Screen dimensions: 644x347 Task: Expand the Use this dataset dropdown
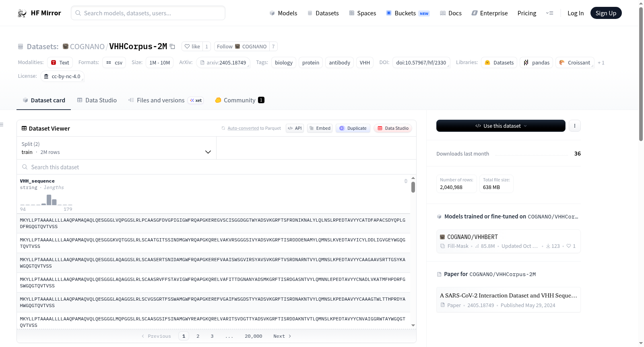(501, 126)
